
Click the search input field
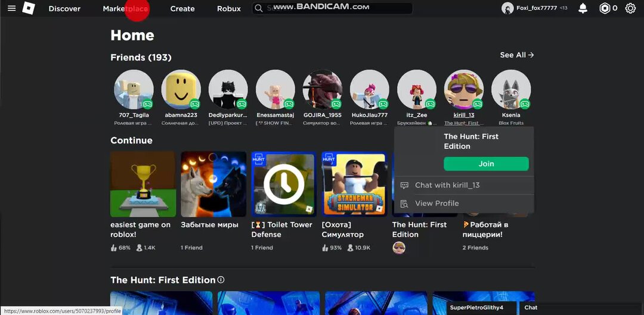click(x=332, y=8)
